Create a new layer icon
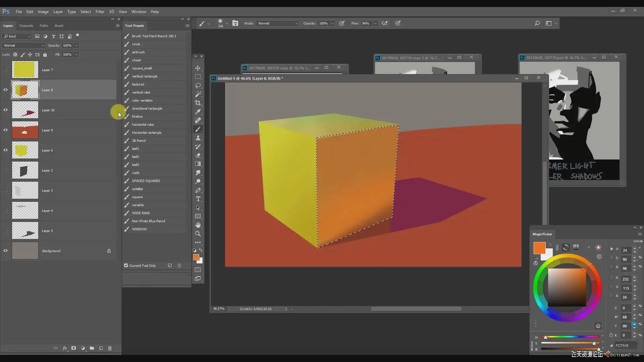This screenshot has width=644, height=362. [x=101, y=348]
